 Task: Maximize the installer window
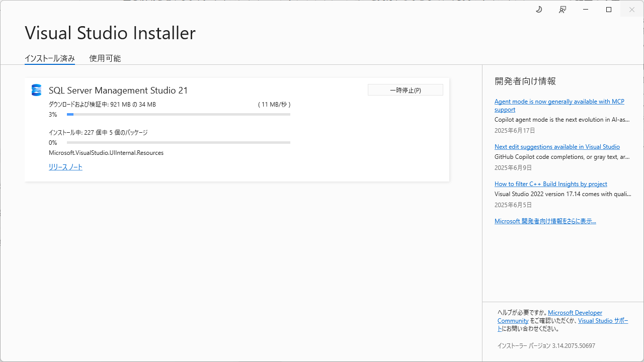[x=609, y=10]
